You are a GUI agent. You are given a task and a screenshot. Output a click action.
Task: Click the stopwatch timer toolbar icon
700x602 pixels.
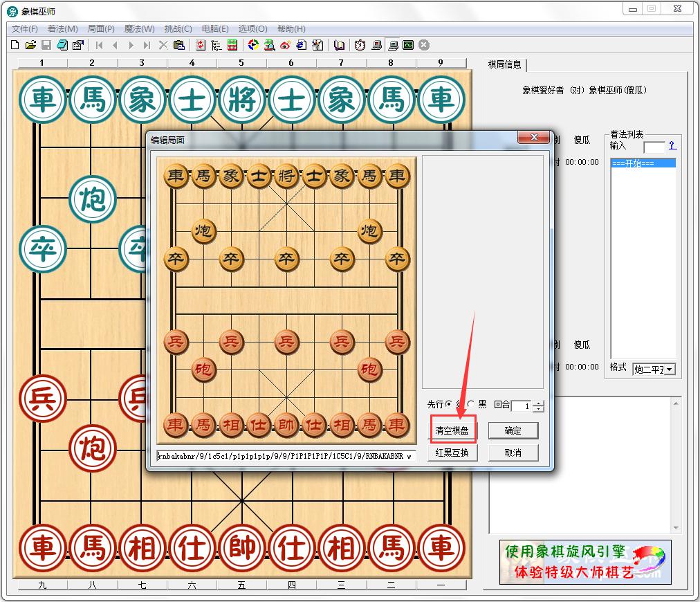point(360,45)
